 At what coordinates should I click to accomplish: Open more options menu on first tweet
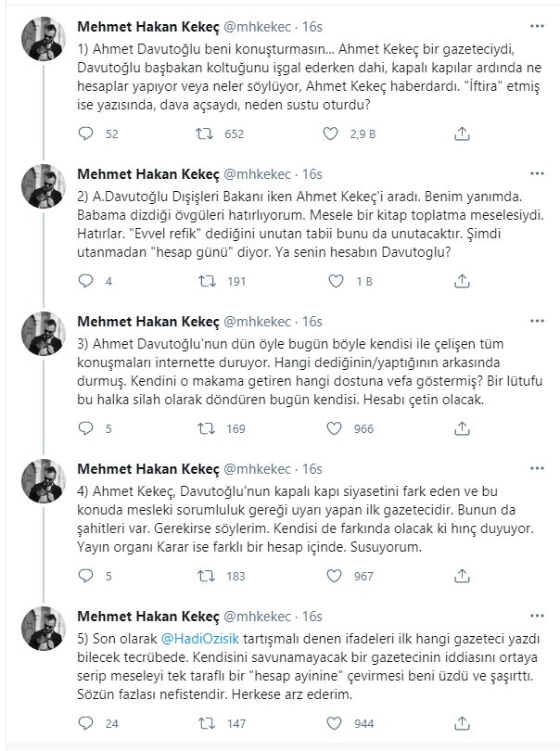pos(537,26)
